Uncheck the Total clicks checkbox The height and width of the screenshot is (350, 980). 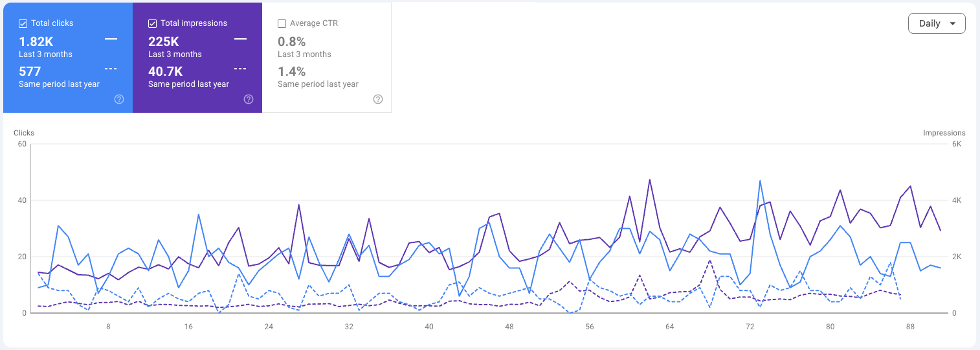click(23, 23)
